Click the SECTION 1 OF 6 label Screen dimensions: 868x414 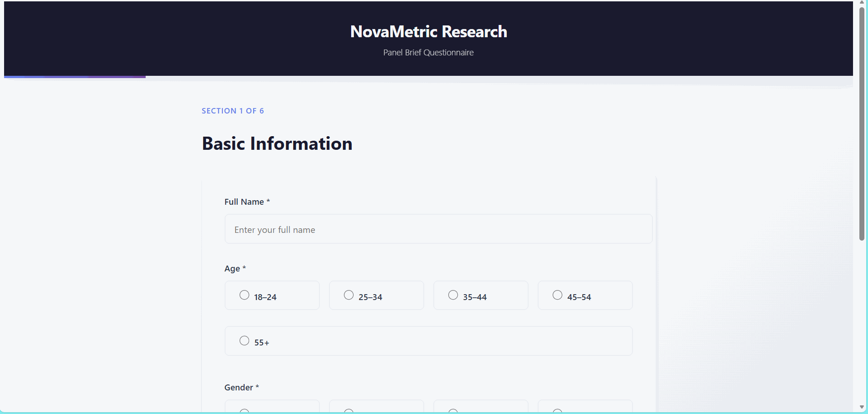click(233, 111)
